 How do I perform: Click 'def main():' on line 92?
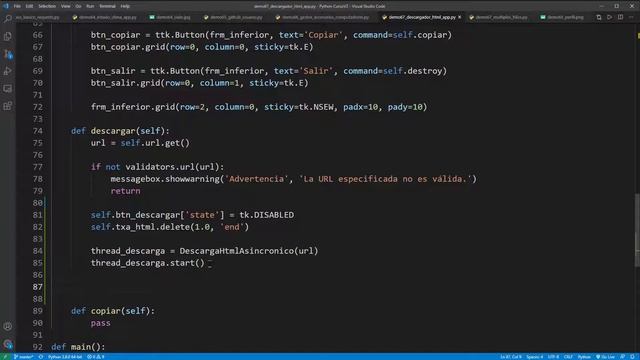pyautogui.click(x=78, y=347)
